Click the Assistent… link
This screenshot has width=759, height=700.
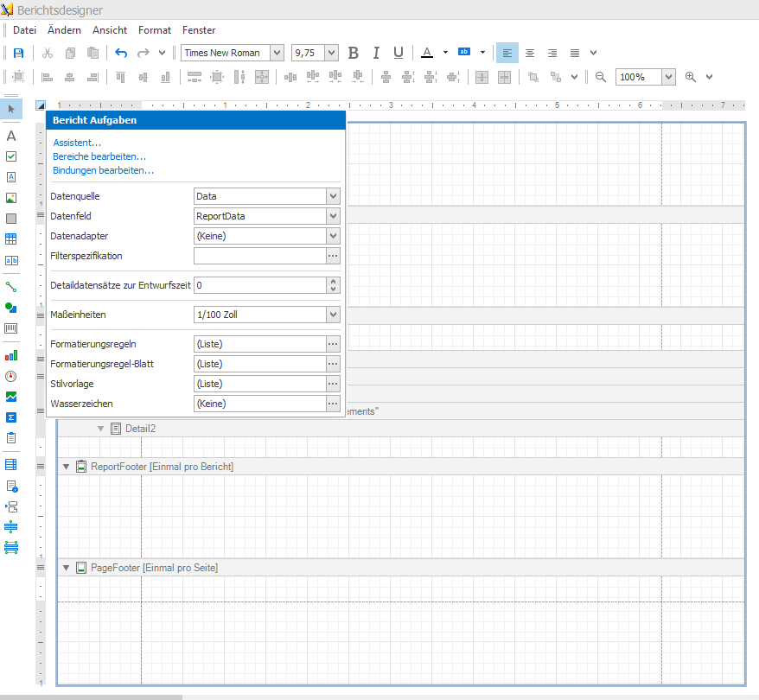click(x=77, y=143)
